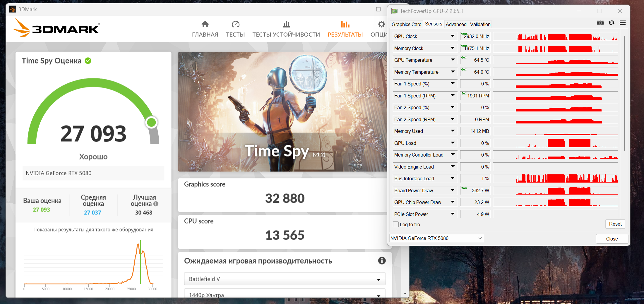644x304 pixels.
Task: Click the GPU-Z sensors vertical scrollbar
Action: (624, 93)
